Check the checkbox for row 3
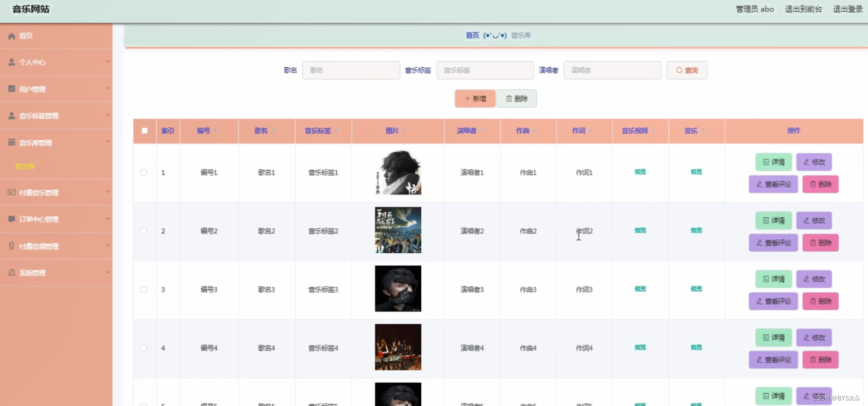The width and height of the screenshot is (868, 406). click(144, 289)
